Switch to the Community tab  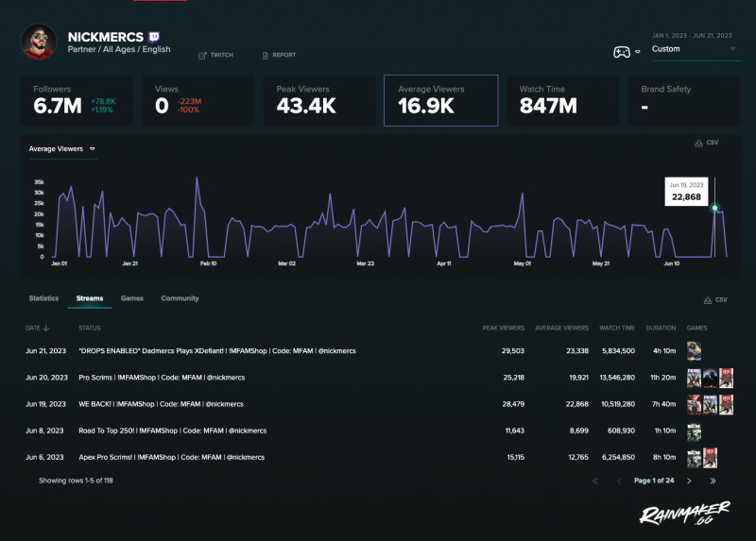[180, 298]
